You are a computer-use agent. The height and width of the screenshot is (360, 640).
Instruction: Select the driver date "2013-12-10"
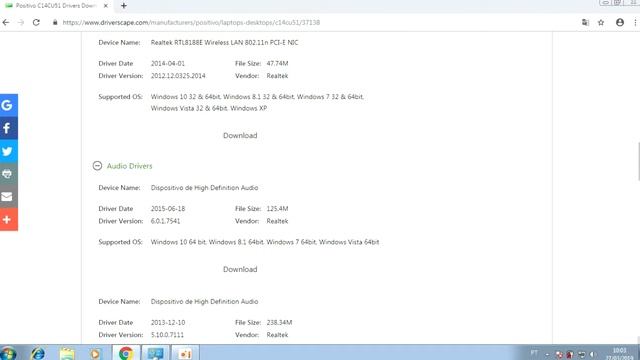pyautogui.click(x=168, y=322)
